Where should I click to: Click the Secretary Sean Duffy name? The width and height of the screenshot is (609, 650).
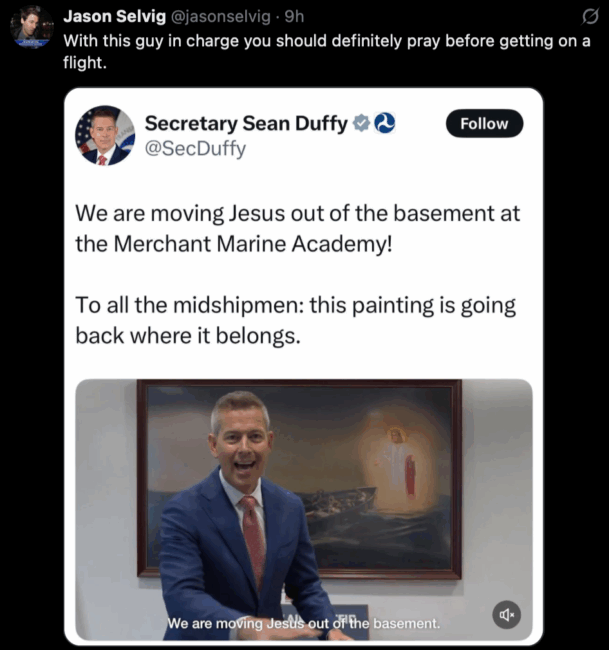coord(246,124)
